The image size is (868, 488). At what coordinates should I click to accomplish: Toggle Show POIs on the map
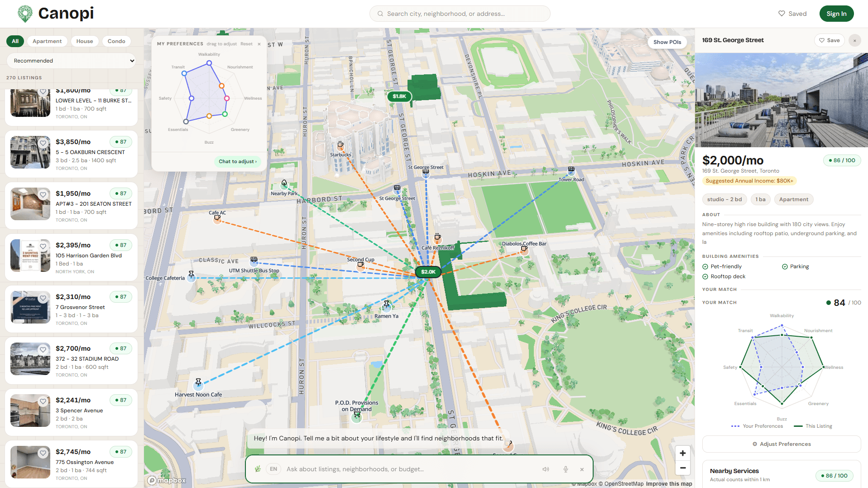click(x=667, y=42)
